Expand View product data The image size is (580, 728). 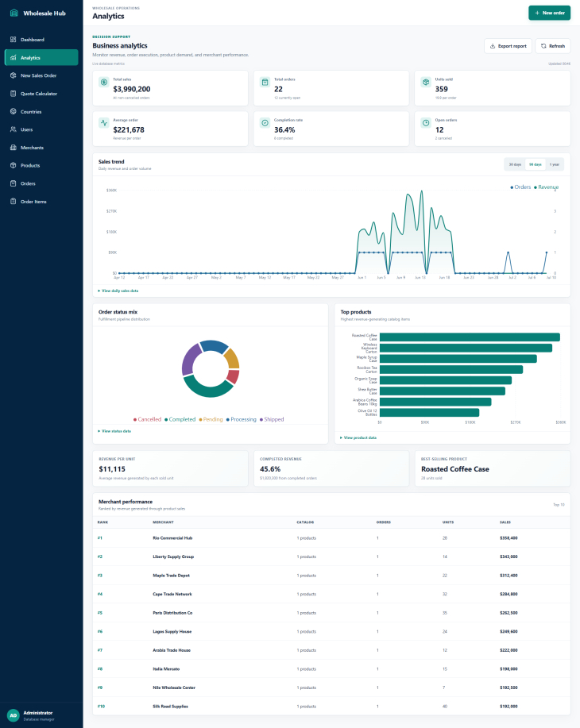(x=358, y=437)
